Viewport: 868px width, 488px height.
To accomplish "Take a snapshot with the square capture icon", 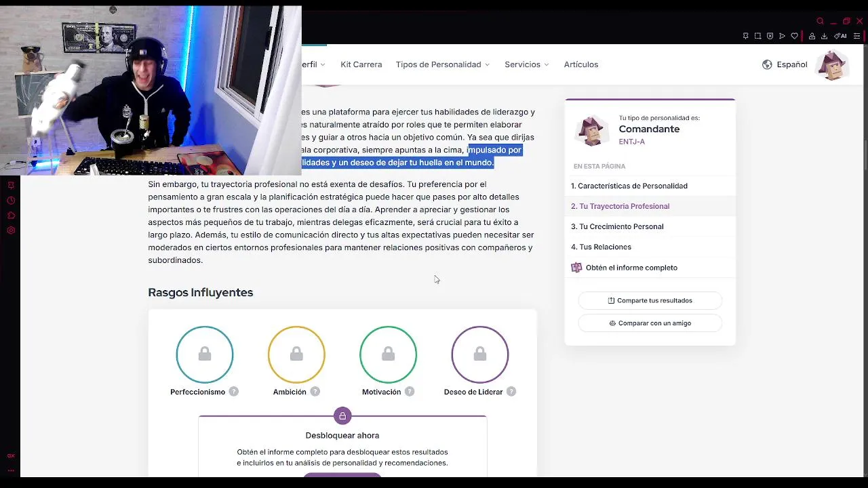I will pyautogui.click(x=757, y=36).
